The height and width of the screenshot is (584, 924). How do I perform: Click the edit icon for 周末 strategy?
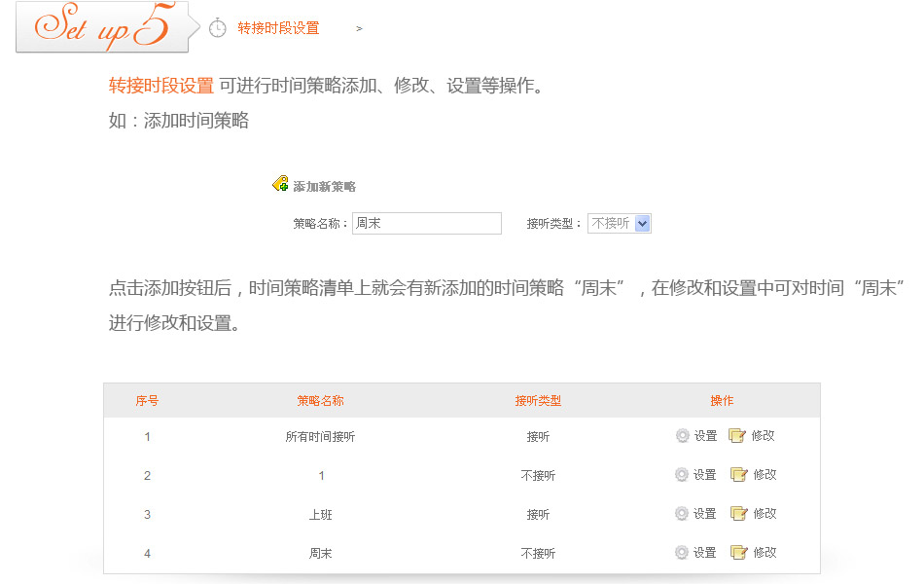738,553
